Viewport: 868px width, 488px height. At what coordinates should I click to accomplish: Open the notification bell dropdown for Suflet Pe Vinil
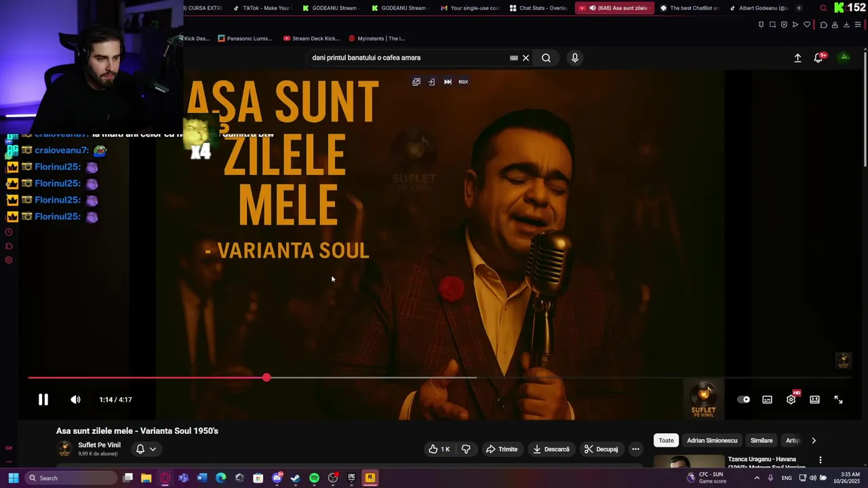(x=146, y=449)
